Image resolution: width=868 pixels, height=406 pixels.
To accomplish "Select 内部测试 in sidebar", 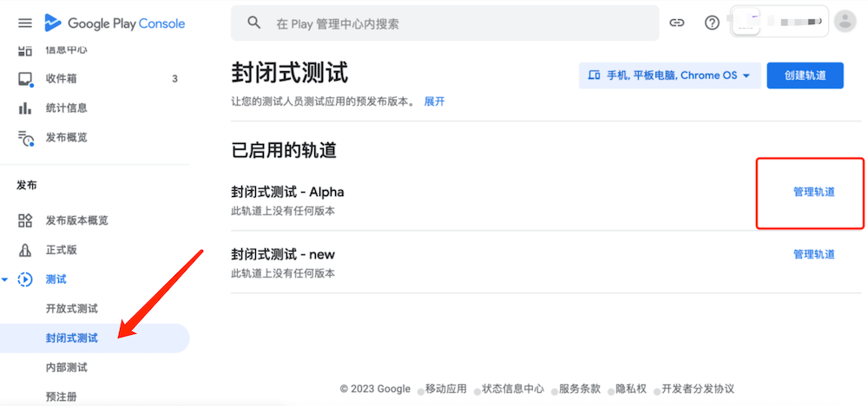I will 66,368.
